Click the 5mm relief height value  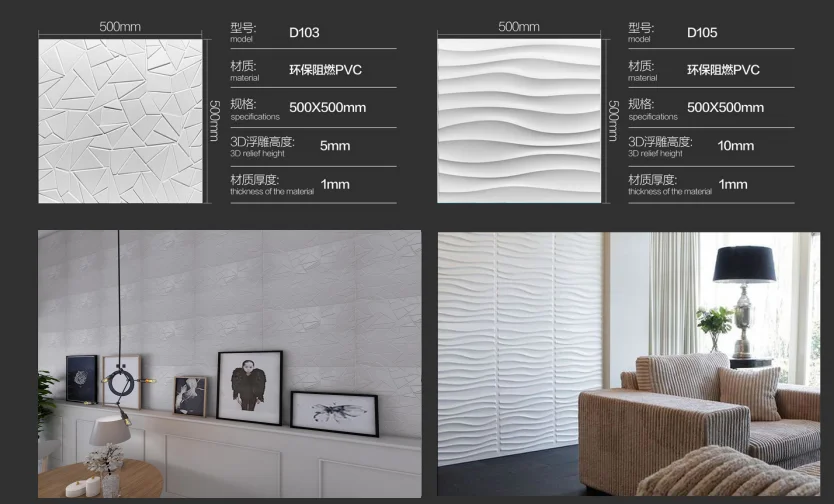tap(335, 146)
